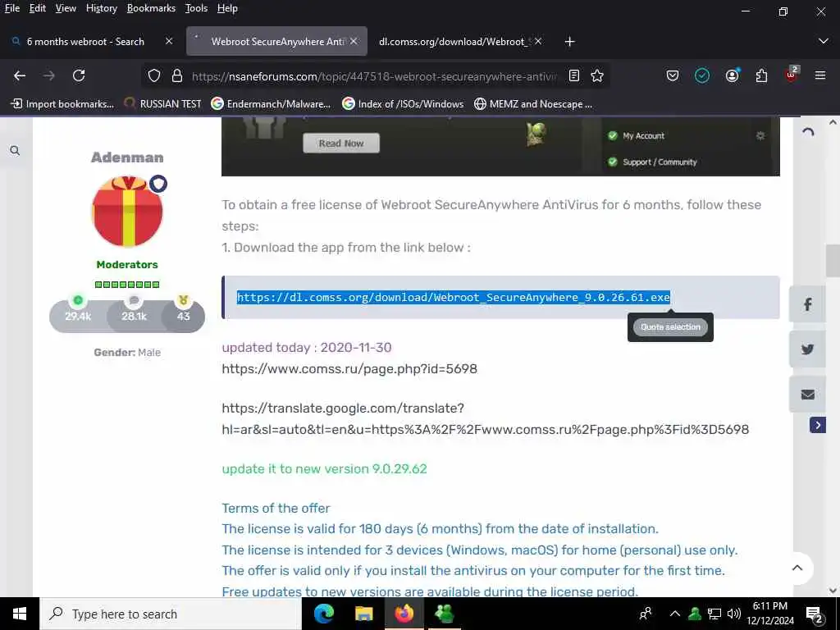This screenshot has width=840, height=630.
Task: Open the History menu
Action: (x=102, y=8)
